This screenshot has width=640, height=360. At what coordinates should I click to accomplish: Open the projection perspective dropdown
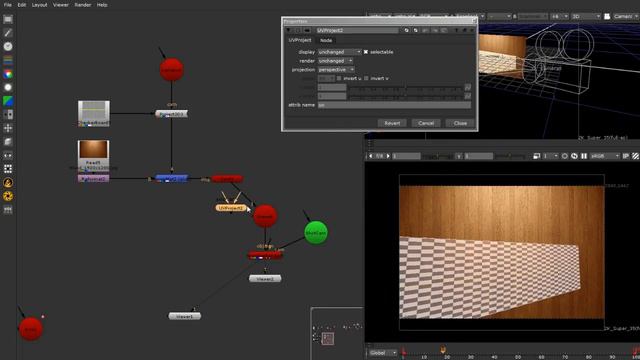(336, 70)
